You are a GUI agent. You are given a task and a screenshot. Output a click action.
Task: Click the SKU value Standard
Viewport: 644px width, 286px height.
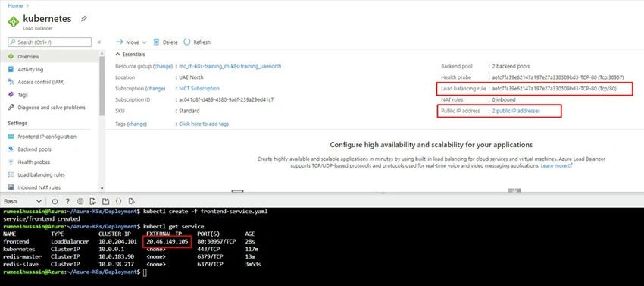pyautogui.click(x=189, y=111)
